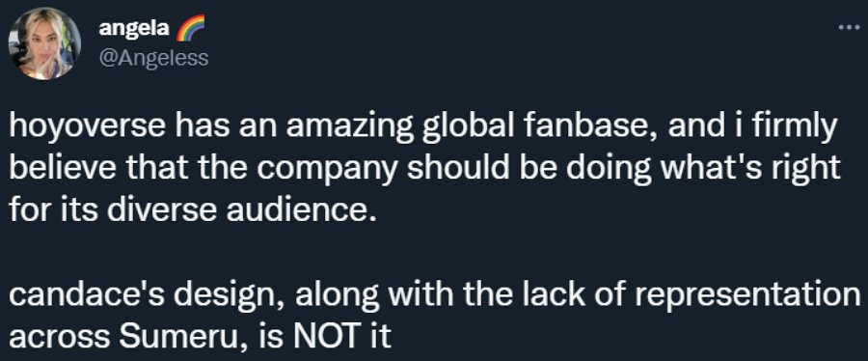Click the word across in last line
868x361 pixels.
point(60,338)
